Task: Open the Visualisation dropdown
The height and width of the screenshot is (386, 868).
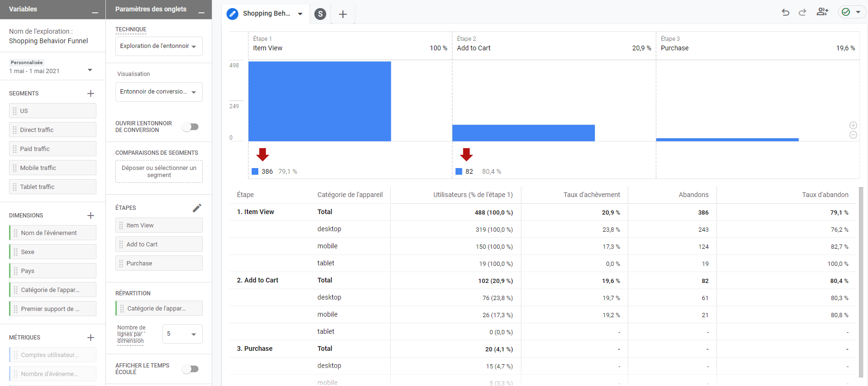Action: click(x=159, y=92)
